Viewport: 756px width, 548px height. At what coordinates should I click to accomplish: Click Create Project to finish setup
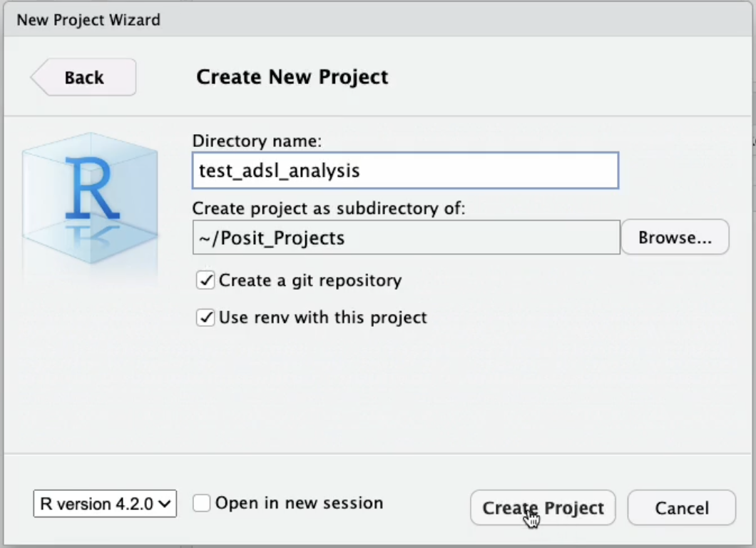click(543, 507)
